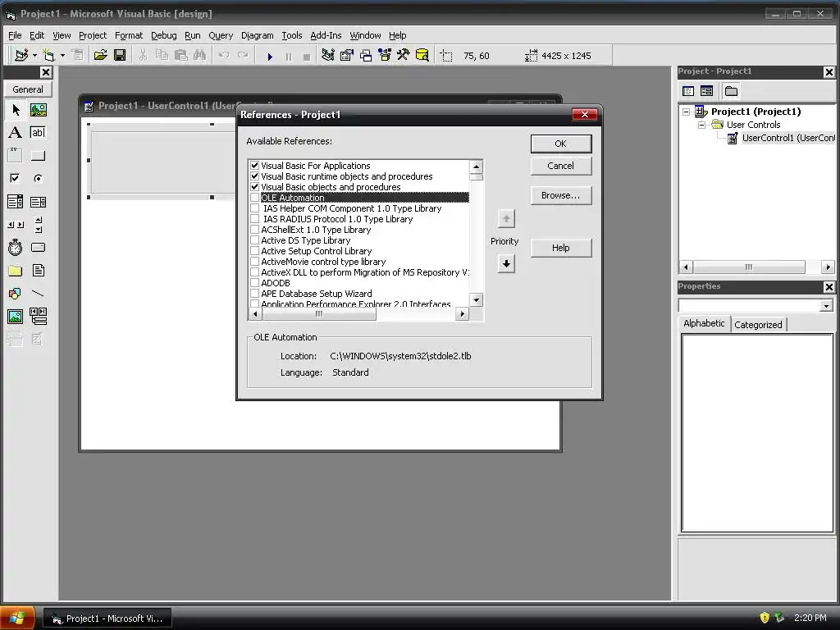Open Data View Window from toolbar
The width and height of the screenshot is (840, 630).
pos(422,55)
